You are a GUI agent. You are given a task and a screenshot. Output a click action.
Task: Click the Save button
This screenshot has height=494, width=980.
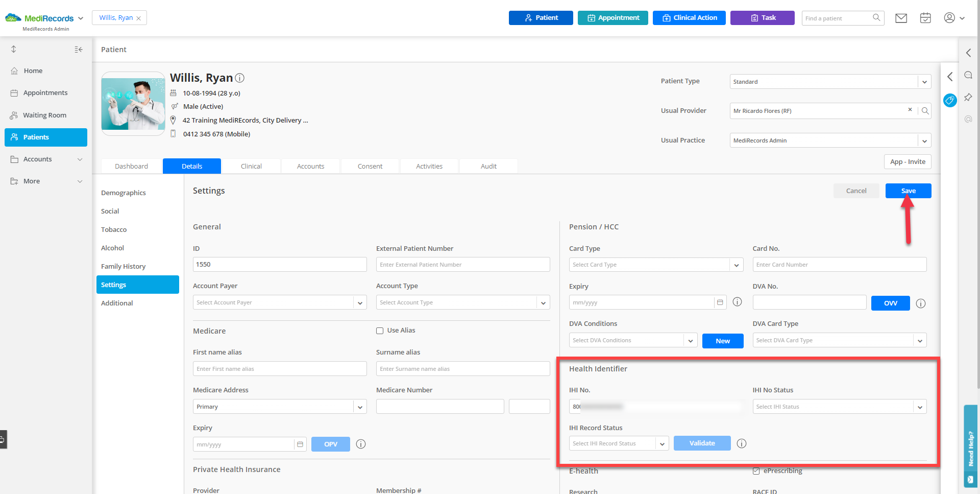(x=908, y=191)
